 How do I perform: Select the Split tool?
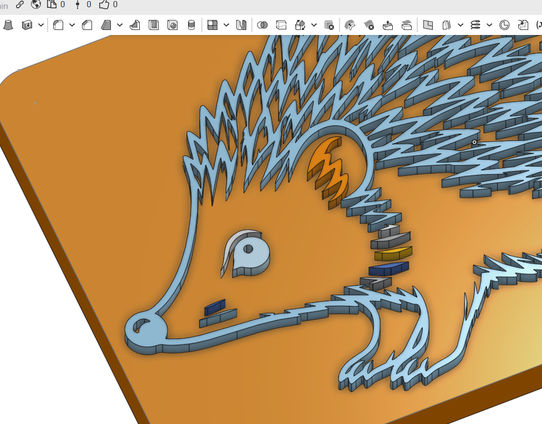coord(281,25)
